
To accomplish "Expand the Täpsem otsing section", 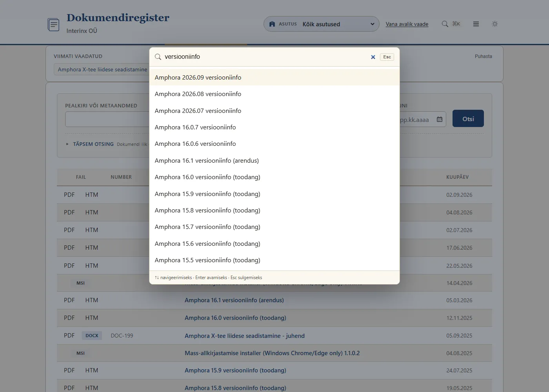I will (x=93, y=144).
